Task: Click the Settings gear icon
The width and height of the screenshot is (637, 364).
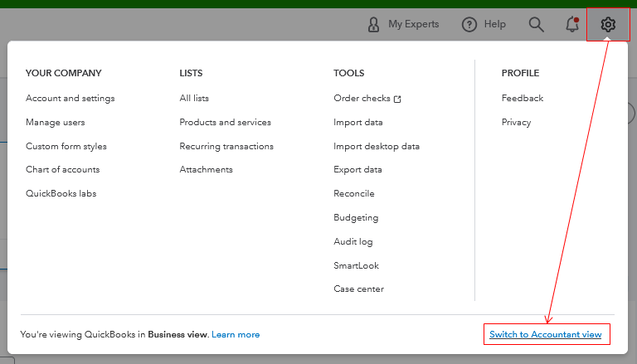Action: (x=608, y=25)
